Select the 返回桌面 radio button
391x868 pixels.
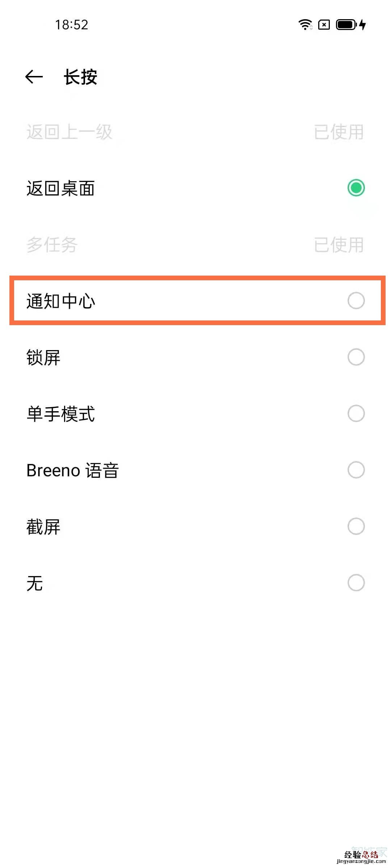[356, 188]
